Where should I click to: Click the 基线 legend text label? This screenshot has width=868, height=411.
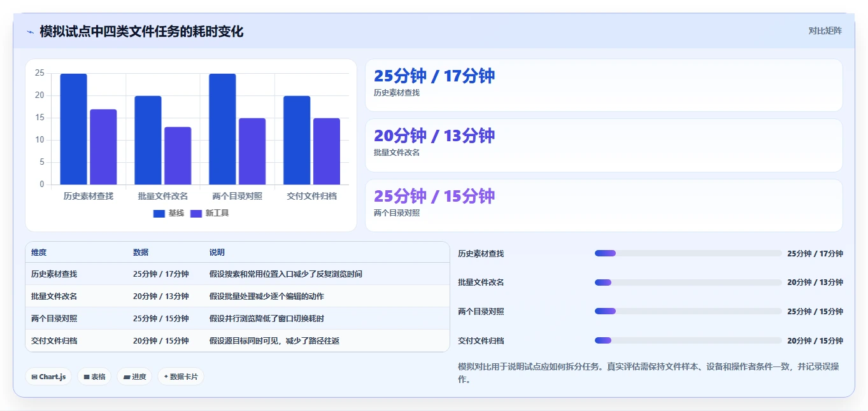[176, 213]
